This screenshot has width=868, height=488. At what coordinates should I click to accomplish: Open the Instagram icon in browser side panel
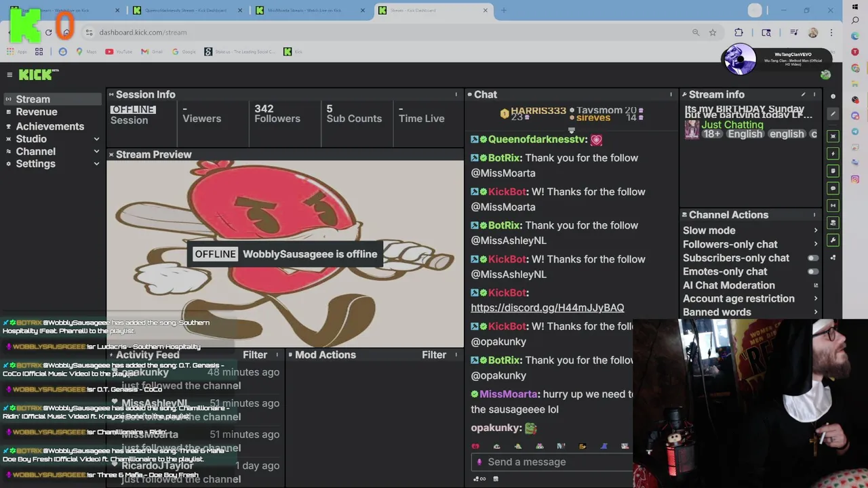(855, 179)
